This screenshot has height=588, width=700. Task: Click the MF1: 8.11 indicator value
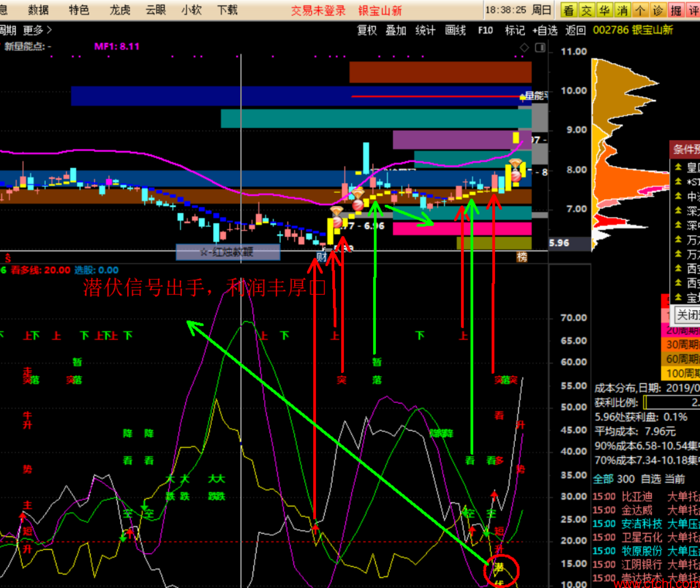click(x=117, y=47)
